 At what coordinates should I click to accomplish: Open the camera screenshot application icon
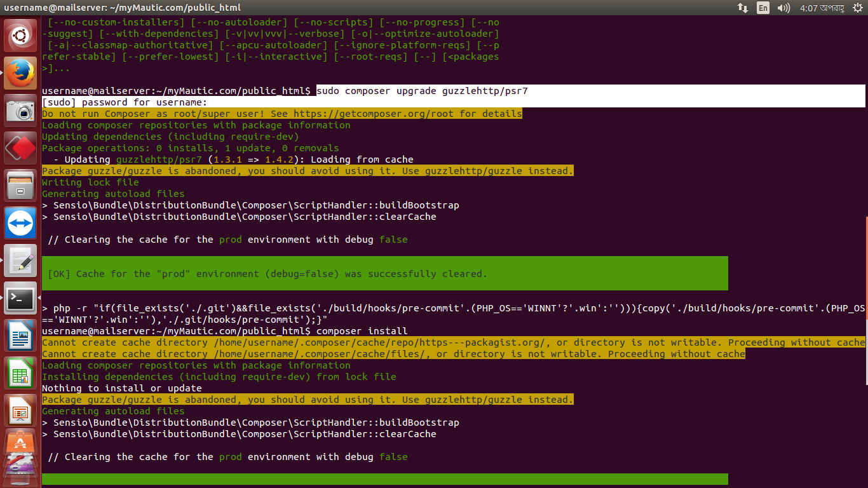pyautogui.click(x=21, y=111)
